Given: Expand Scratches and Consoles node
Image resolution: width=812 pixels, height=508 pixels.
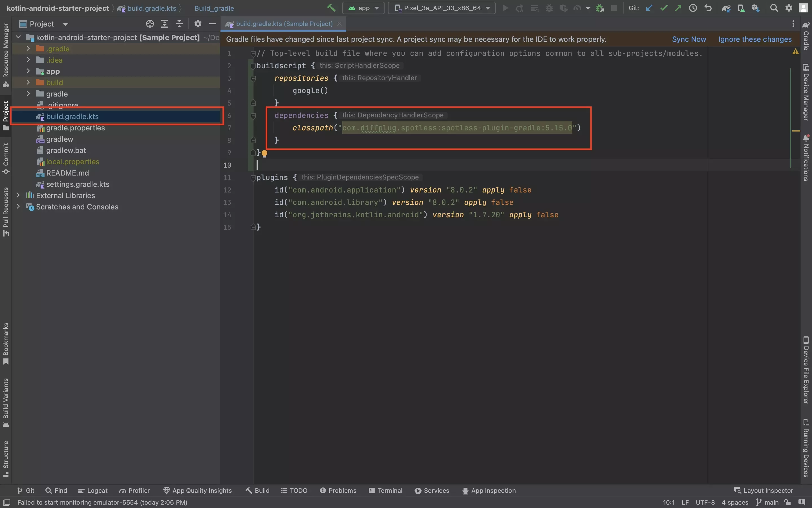Looking at the screenshot, I should click(18, 207).
